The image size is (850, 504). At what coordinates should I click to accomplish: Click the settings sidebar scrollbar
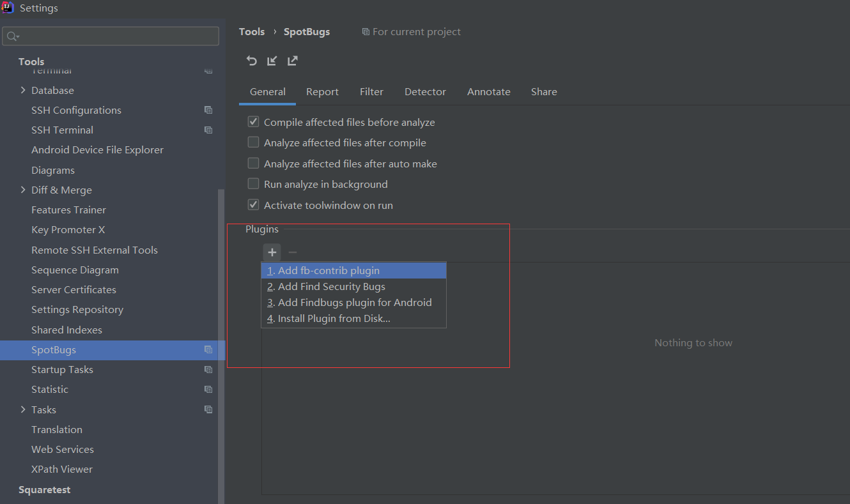tap(222, 345)
